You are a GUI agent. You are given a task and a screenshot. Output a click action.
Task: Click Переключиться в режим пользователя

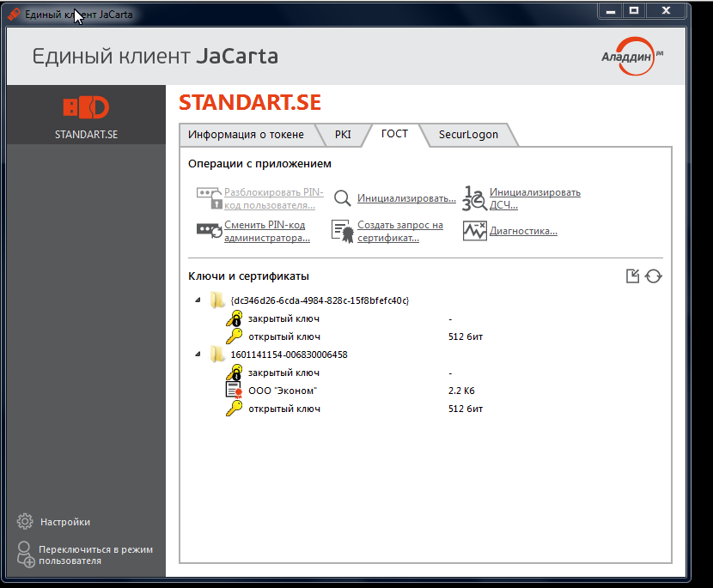(95, 555)
